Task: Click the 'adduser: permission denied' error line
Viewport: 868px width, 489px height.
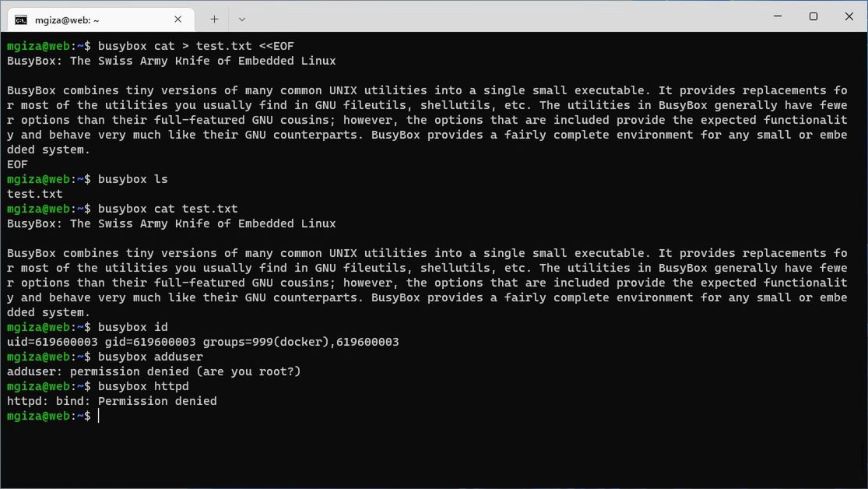Action: click(x=153, y=371)
